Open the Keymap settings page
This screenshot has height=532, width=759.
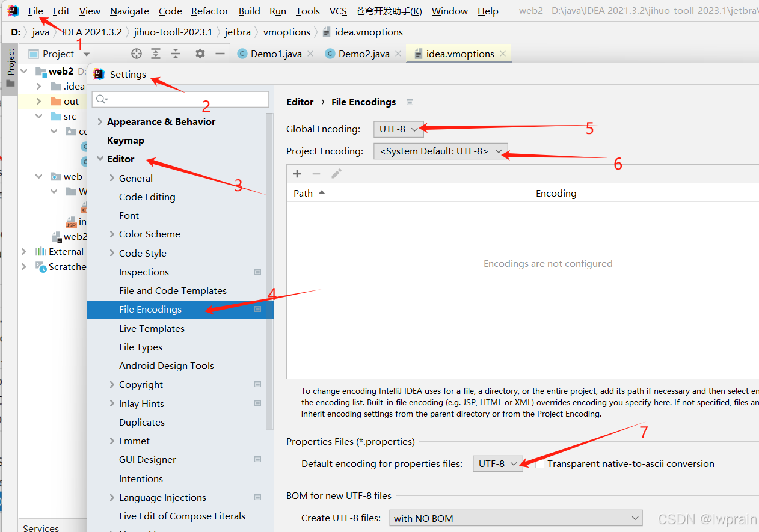click(126, 140)
